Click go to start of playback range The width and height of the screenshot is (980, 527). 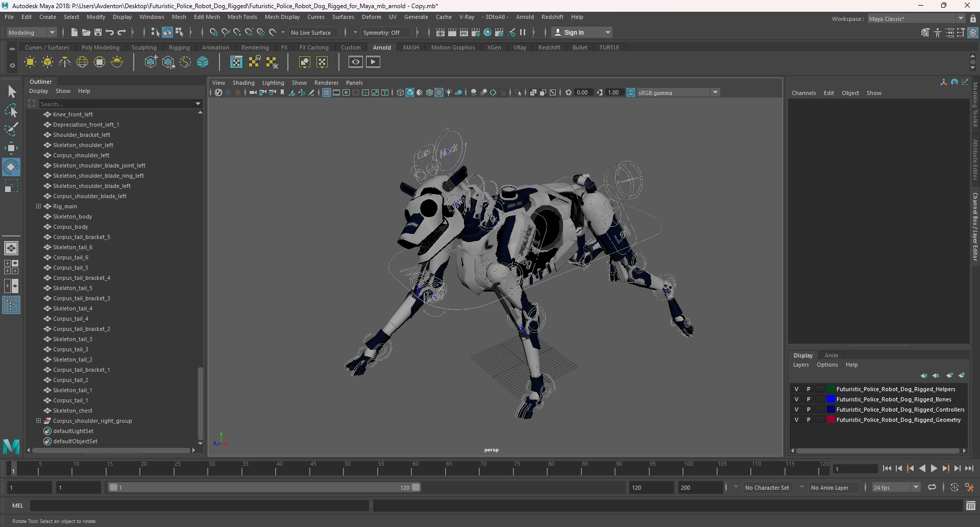[887, 468]
